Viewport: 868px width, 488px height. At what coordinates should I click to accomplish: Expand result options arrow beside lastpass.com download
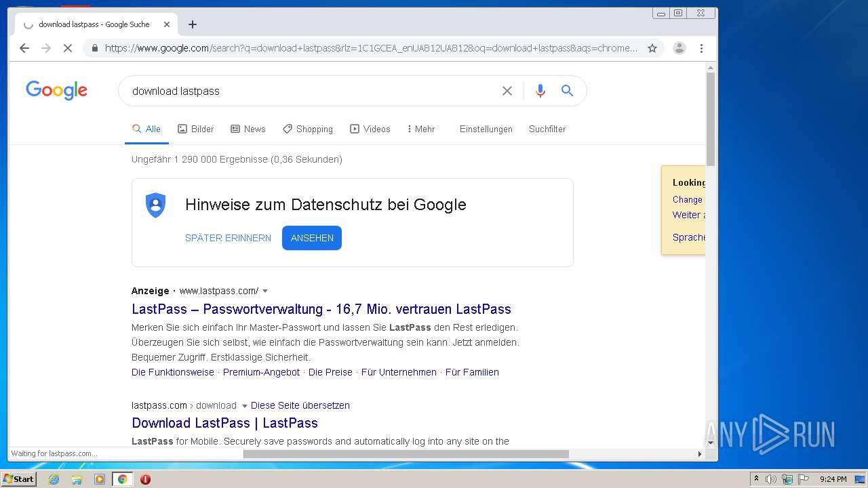[245, 405]
